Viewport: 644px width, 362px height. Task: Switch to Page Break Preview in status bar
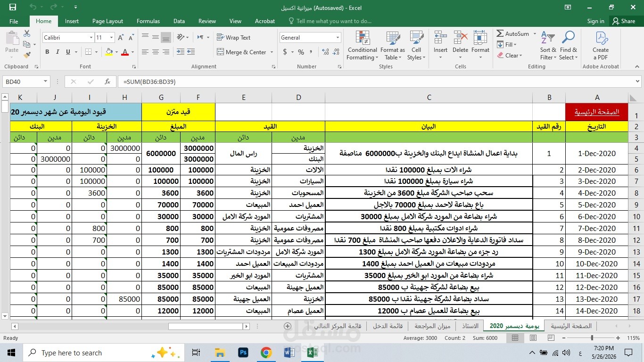point(550,338)
